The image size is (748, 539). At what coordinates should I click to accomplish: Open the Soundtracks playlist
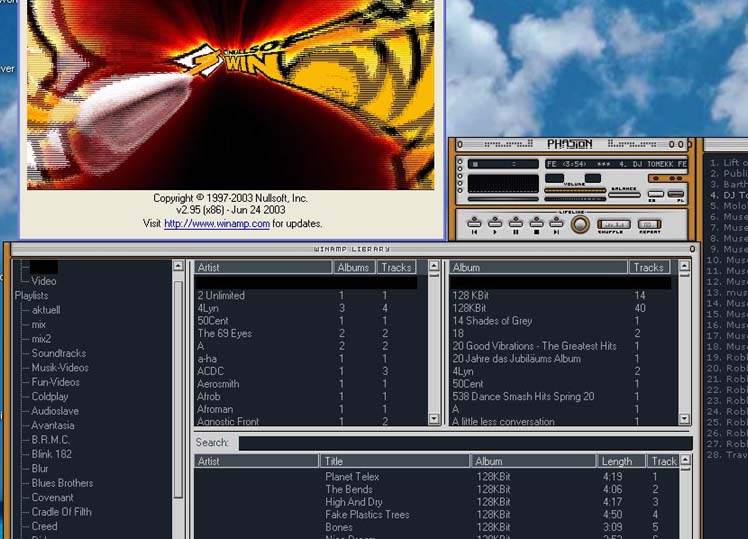point(59,353)
